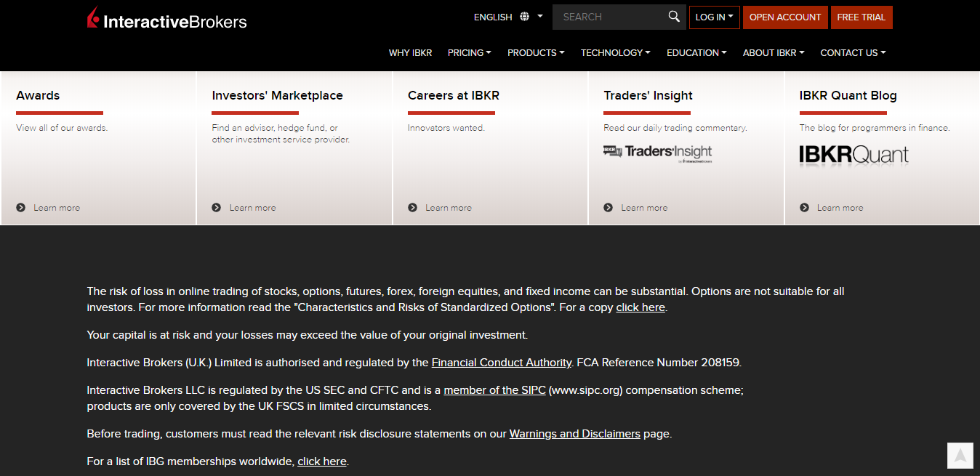Viewport: 980px width, 476px height.
Task: Click the OPEN ACCOUNT button
Action: click(x=785, y=17)
